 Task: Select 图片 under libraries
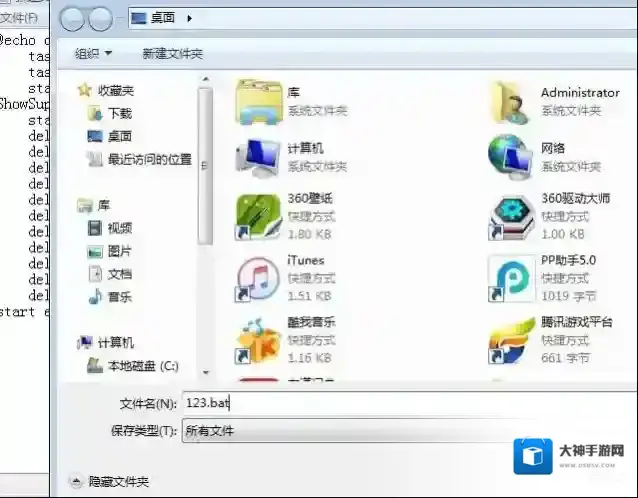tap(120, 251)
